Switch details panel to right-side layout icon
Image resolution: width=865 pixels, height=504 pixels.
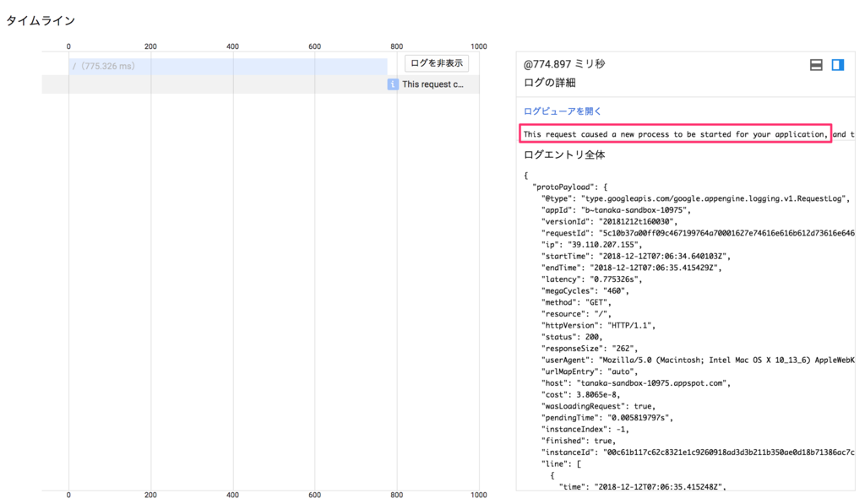[x=838, y=65]
